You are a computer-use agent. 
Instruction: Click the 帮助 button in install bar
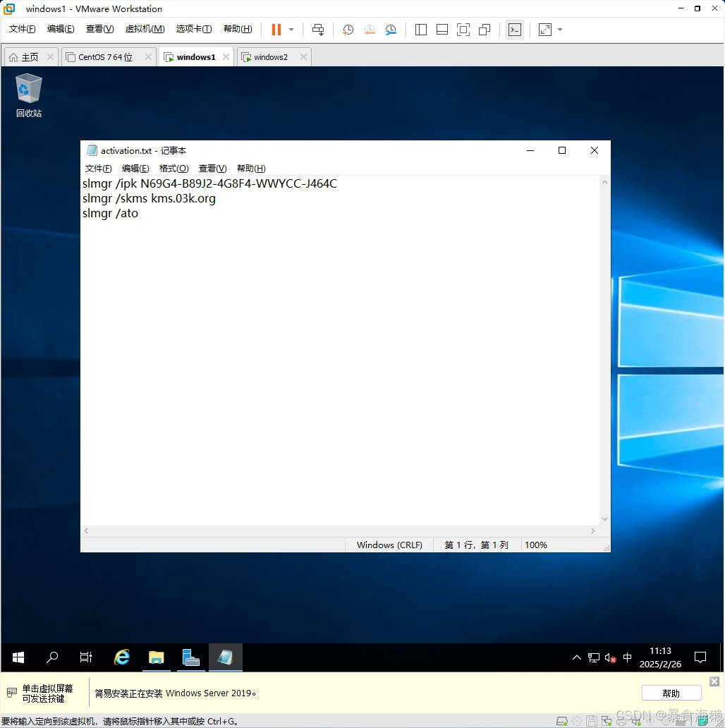tap(671, 693)
